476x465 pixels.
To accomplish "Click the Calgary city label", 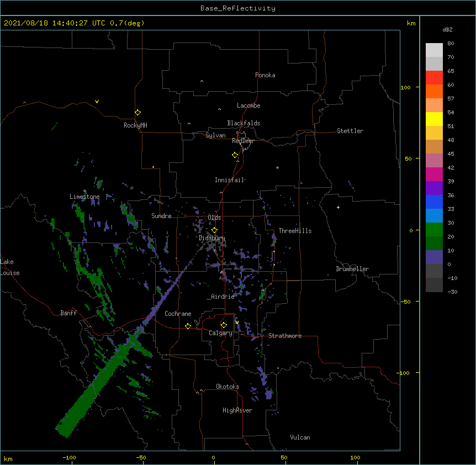I will (x=220, y=333).
